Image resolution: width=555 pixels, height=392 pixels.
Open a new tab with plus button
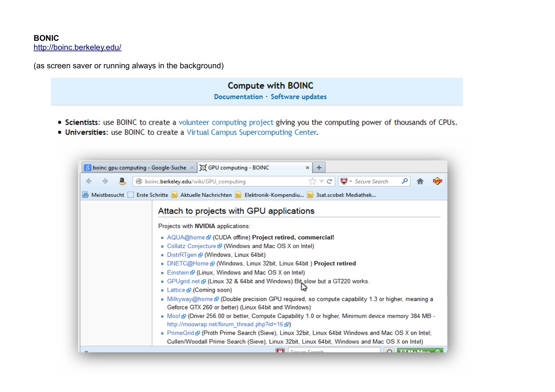(x=319, y=168)
